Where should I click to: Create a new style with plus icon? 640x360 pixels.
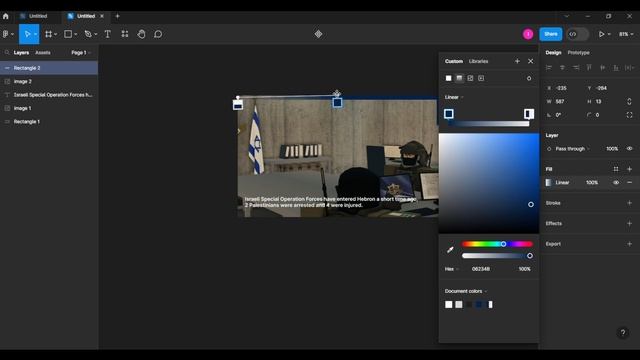click(x=517, y=61)
